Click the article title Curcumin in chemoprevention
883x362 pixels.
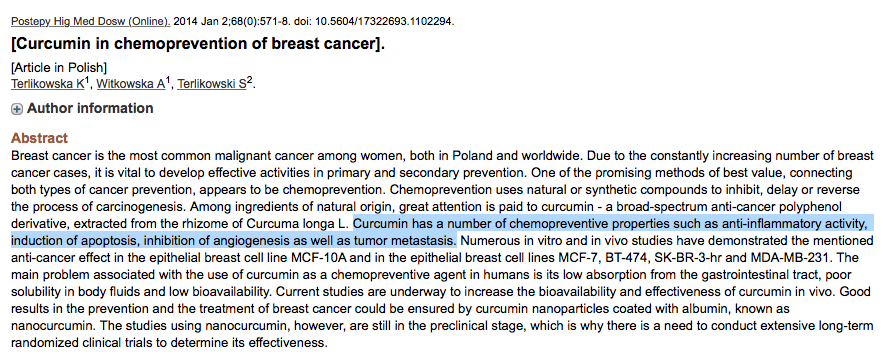pyautogui.click(x=198, y=44)
